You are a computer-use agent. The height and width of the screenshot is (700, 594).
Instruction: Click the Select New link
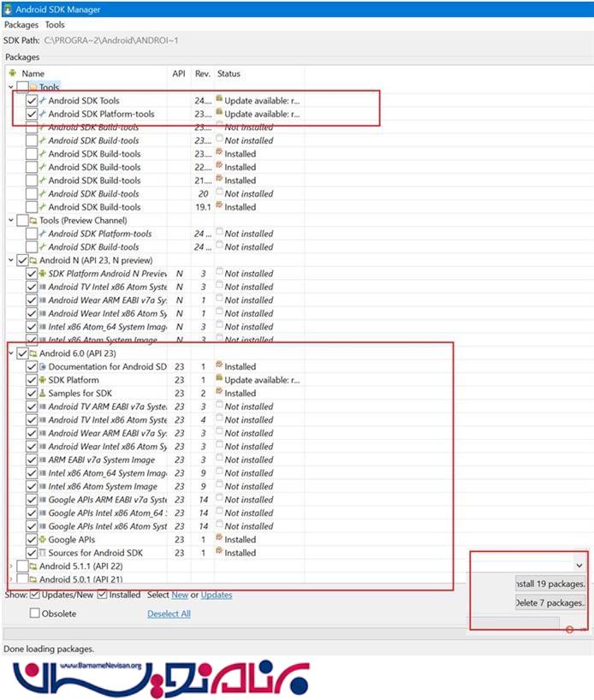click(x=180, y=595)
